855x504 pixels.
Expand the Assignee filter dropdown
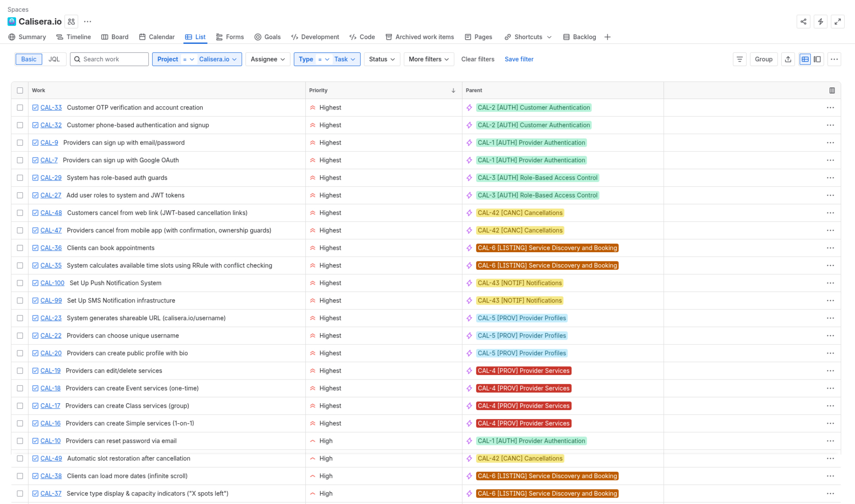268,59
